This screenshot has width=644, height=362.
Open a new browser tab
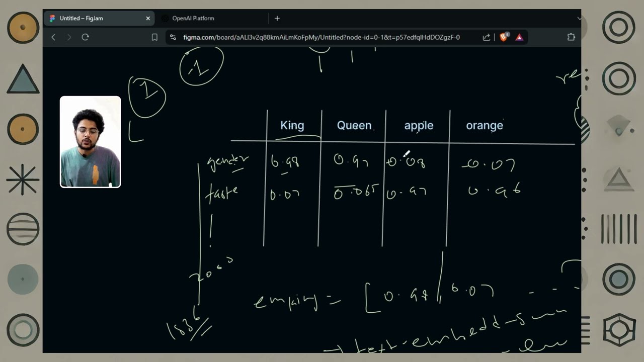click(277, 18)
